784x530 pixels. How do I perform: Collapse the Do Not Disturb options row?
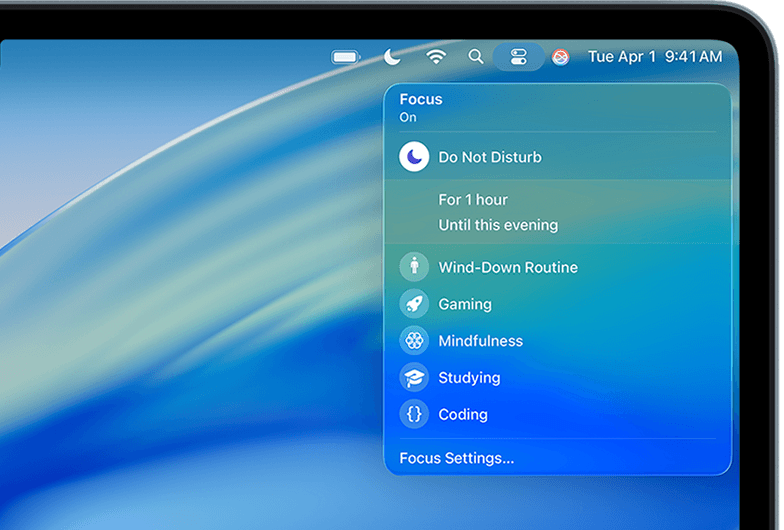tap(558, 157)
